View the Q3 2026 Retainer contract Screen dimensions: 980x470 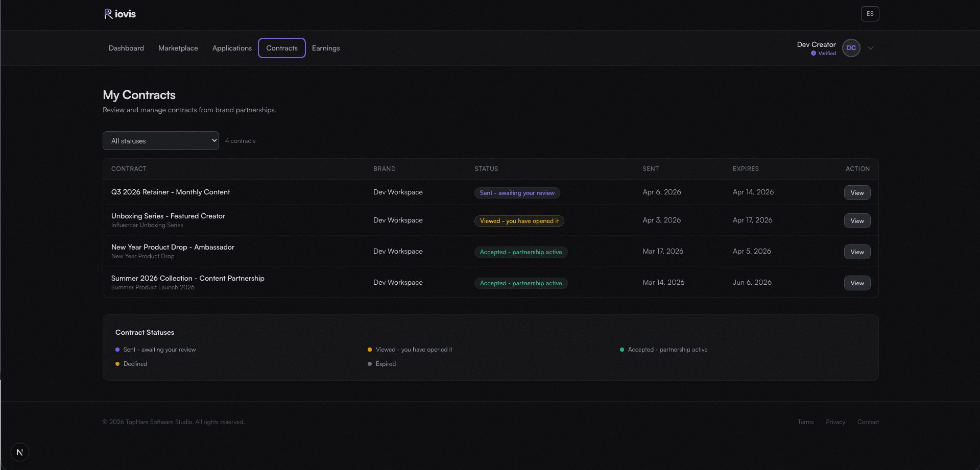click(857, 193)
